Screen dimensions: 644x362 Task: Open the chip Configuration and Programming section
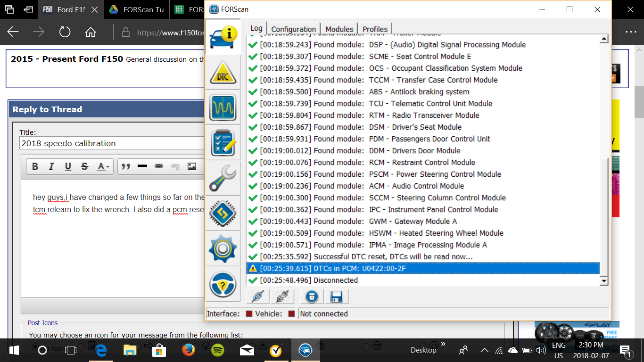(x=223, y=213)
